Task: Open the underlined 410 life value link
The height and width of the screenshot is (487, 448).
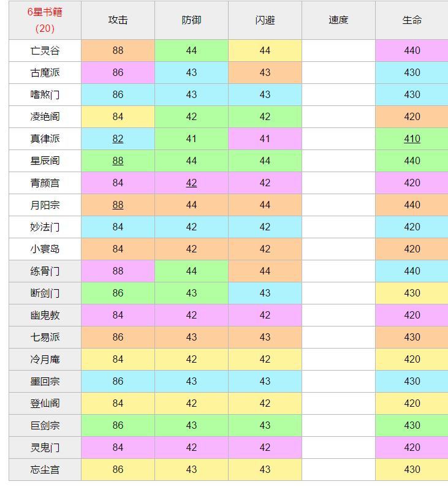Action: tap(412, 138)
